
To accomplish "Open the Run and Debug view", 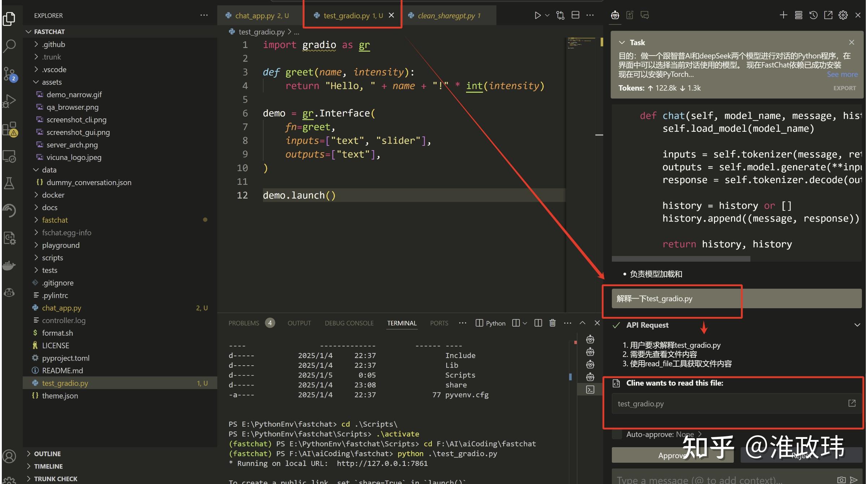I will click(10, 100).
